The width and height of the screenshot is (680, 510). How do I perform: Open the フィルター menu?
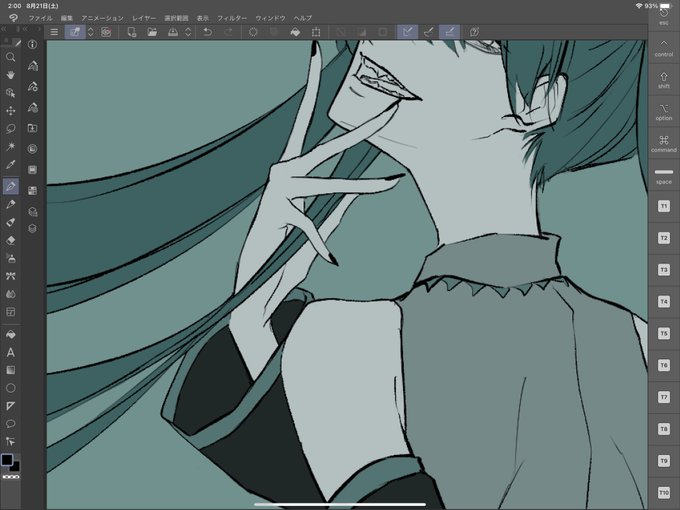232,18
